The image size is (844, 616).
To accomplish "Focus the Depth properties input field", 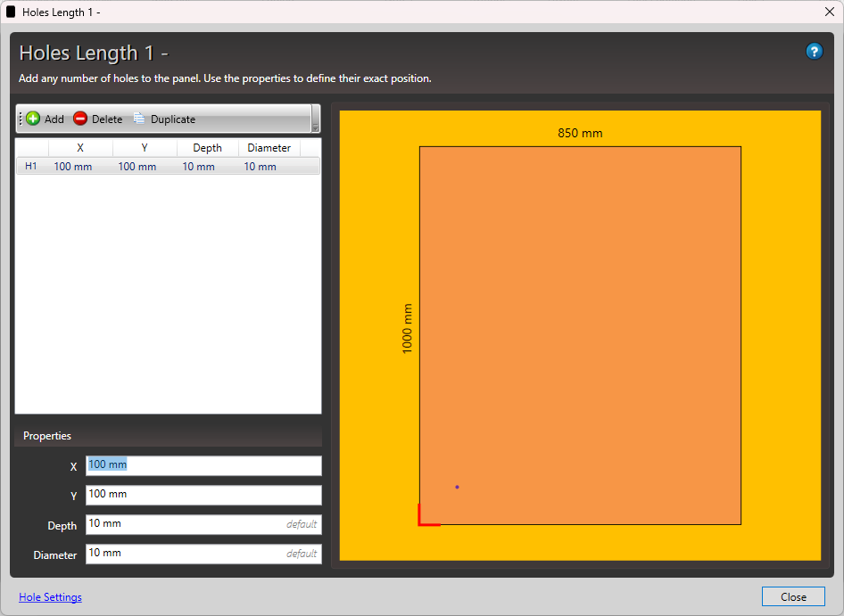I will coord(203,524).
